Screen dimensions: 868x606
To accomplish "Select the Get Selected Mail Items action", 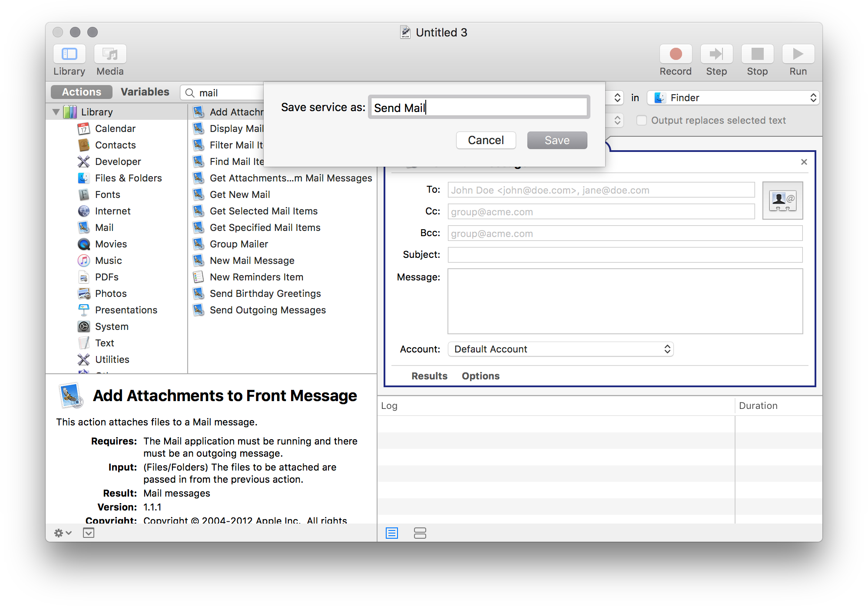I will 263,211.
